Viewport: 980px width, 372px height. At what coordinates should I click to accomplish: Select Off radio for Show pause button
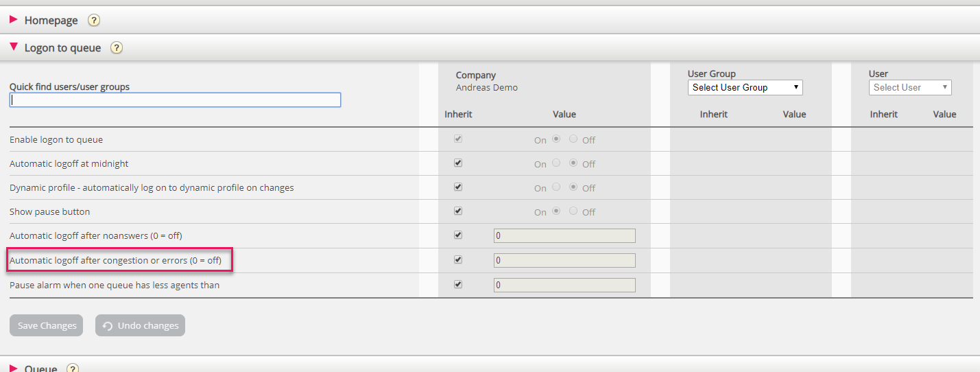tap(573, 211)
